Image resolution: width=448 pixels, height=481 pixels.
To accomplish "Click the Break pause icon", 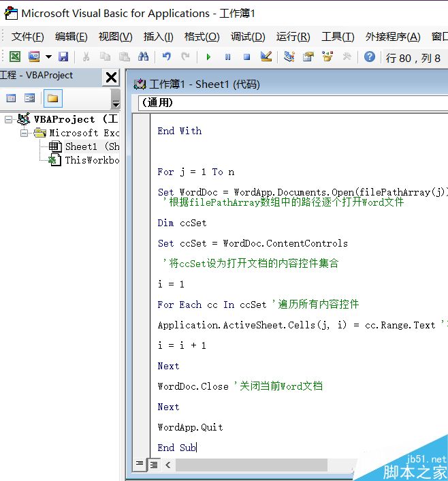I will click(227, 57).
